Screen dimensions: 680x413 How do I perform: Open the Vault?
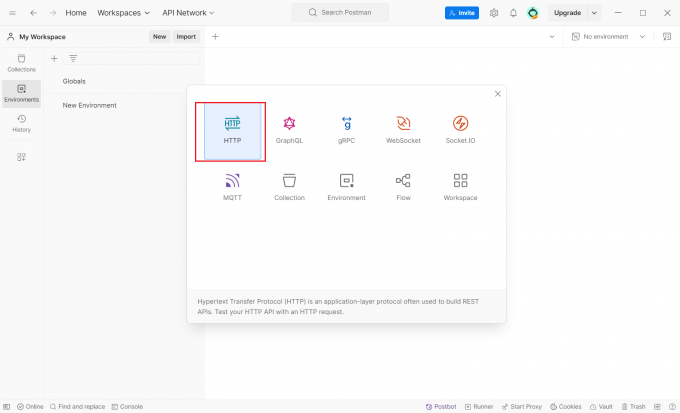[601, 406]
